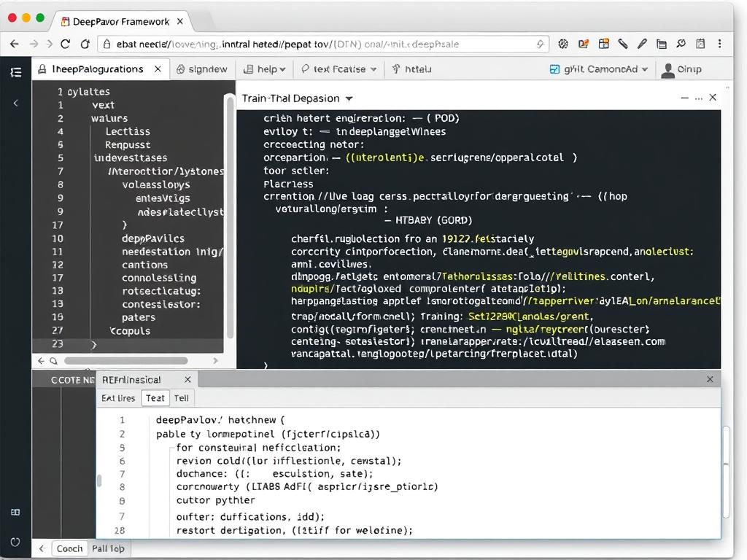
Task: Close the DeepPavor Framework browser tab
Action: pyautogui.click(x=180, y=21)
